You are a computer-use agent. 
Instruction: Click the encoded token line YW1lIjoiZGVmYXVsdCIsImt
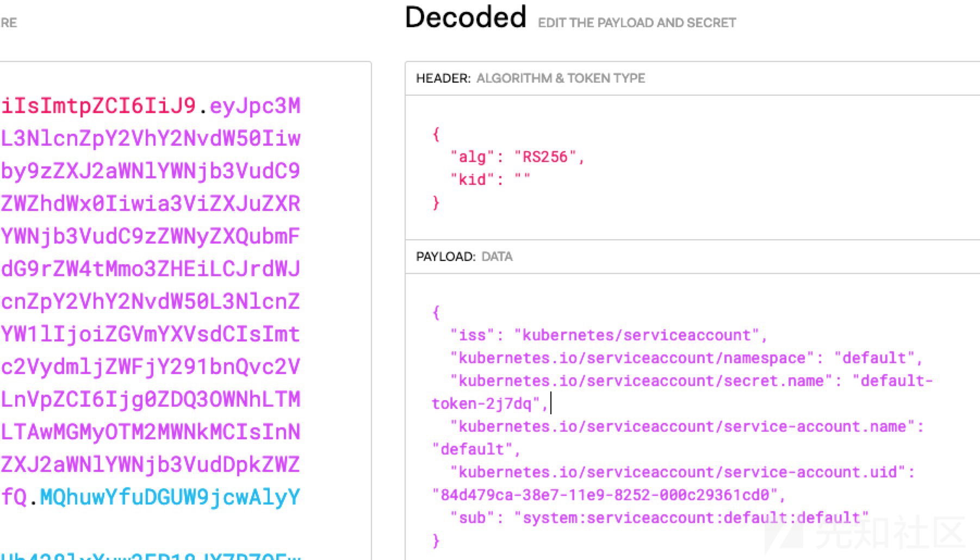[x=151, y=334]
